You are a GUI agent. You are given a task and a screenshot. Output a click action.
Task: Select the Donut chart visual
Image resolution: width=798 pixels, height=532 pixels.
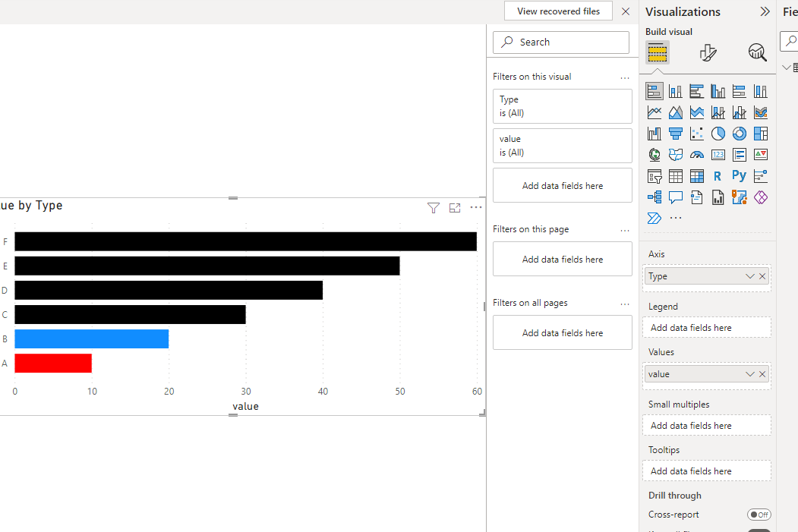coord(739,134)
